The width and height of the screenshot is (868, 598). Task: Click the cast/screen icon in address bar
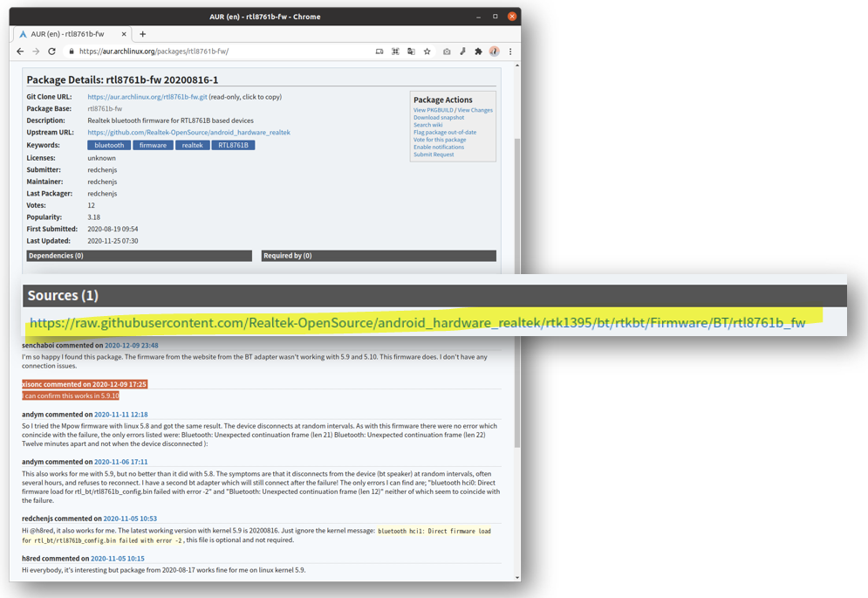379,52
